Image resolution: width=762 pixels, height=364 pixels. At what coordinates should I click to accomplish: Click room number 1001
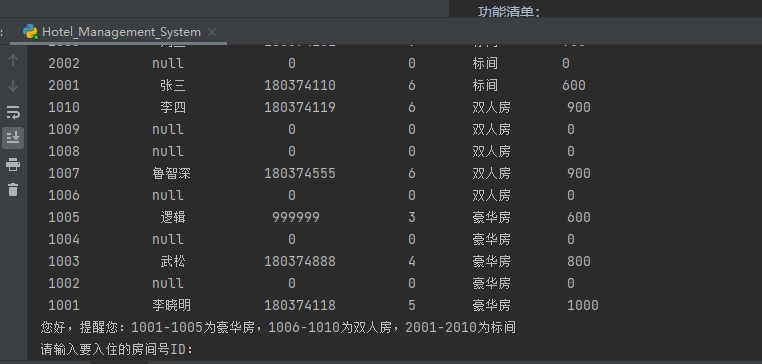[64, 306]
